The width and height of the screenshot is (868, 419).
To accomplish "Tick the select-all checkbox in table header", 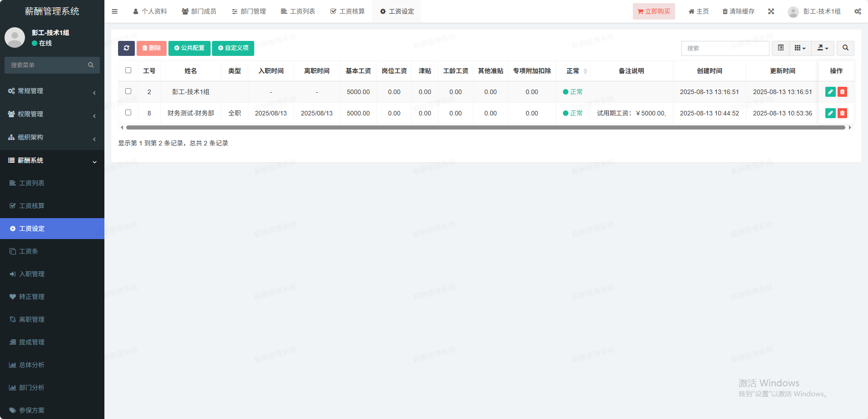I will click(128, 70).
